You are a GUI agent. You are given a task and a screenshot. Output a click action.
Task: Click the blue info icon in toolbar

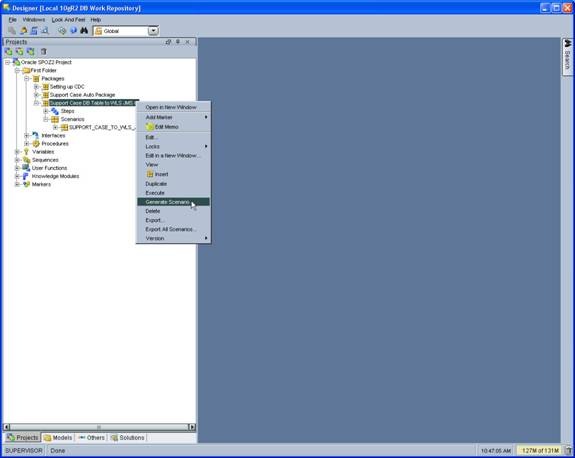[73, 30]
